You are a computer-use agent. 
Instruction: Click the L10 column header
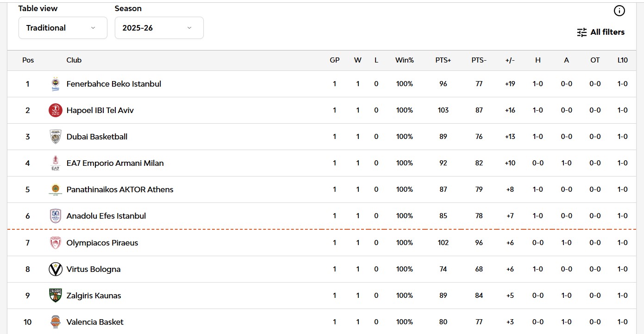point(622,60)
